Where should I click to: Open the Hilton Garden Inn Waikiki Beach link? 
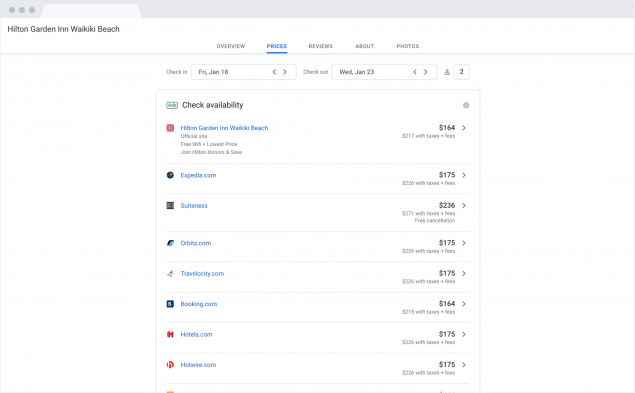(x=224, y=128)
